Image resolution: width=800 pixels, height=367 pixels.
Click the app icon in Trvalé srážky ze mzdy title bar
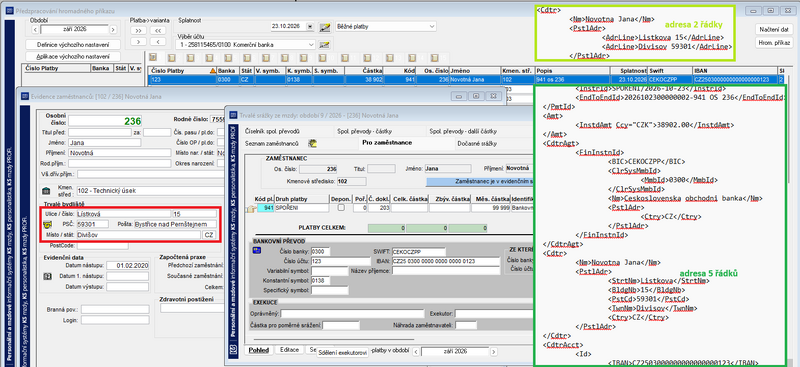pyautogui.click(x=233, y=115)
